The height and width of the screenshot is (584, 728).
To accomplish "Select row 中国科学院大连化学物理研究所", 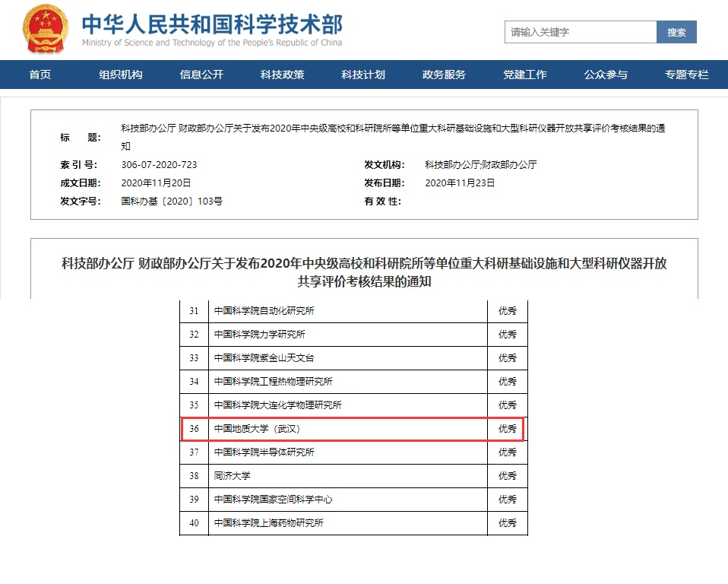I will (354, 405).
